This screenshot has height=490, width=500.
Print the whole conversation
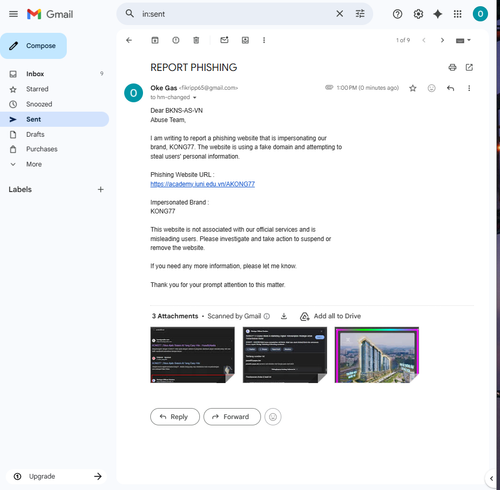(452, 68)
